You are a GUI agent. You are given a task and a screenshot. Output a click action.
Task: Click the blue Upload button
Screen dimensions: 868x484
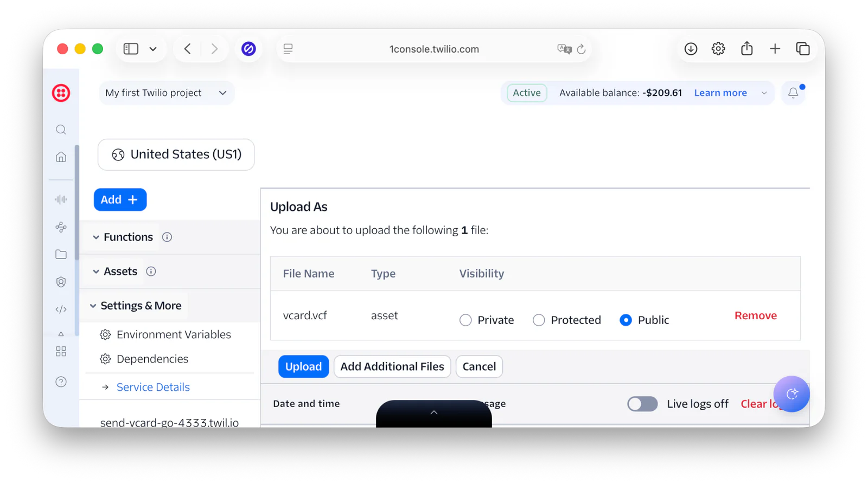pyautogui.click(x=303, y=366)
